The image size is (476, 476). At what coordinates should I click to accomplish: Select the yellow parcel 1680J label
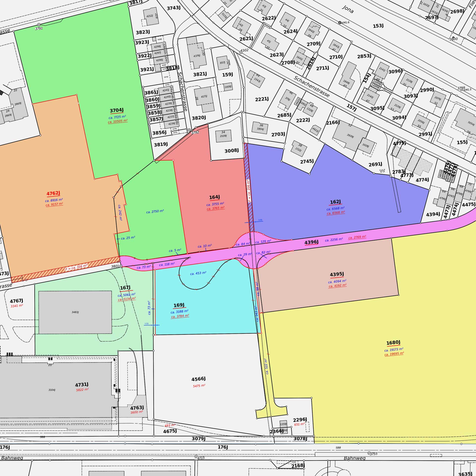tap(393, 343)
